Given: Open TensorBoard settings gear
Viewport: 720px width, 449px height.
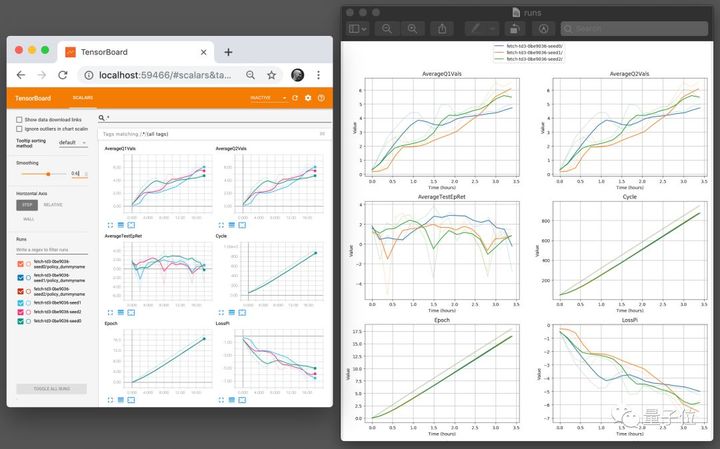Looking at the screenshot, I should point(308,98).
